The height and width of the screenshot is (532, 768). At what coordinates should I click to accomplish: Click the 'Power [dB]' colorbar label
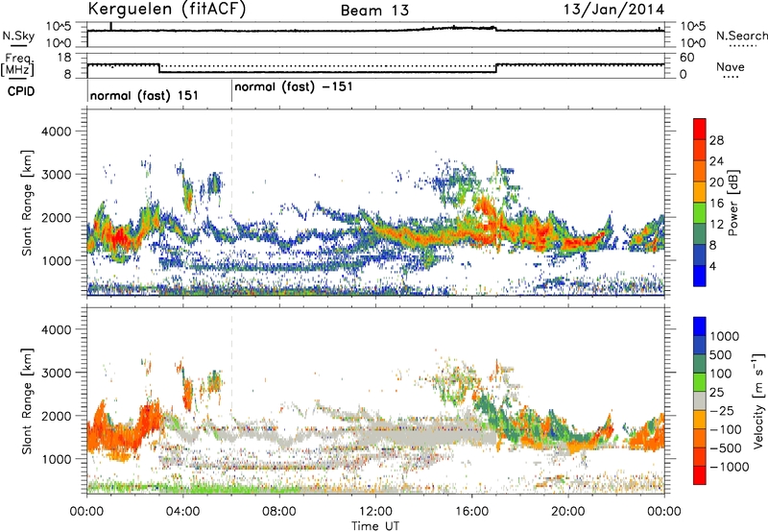click(x=733, y=203)
